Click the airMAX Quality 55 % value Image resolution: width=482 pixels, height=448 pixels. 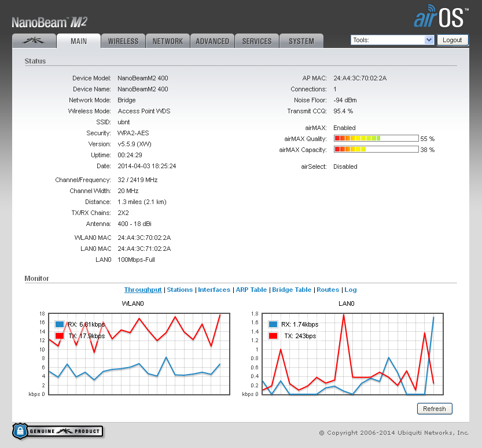(x=427, y=139)
